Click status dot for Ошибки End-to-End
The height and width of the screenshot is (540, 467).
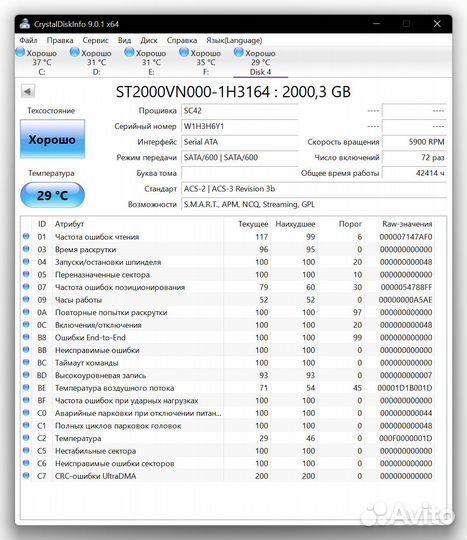click(26, 337)
